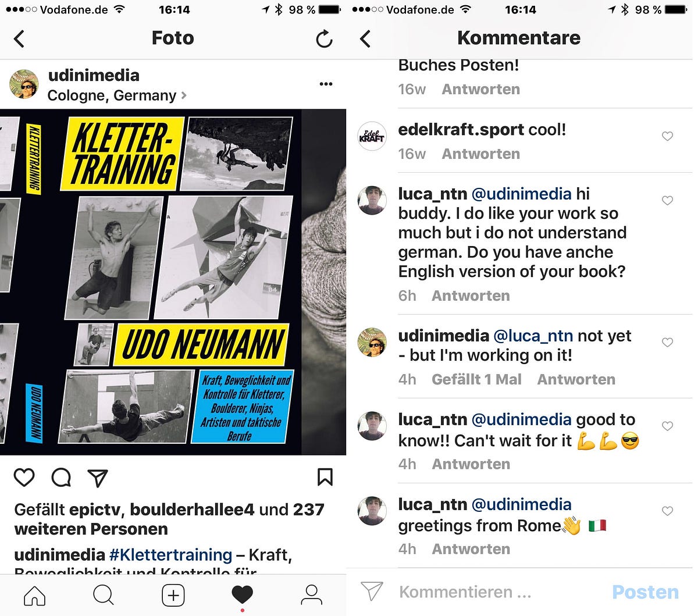The image size is (698, 616).
Task: Tap Antworten under the edelkraft.sport comment
Action: (x=480, y=154)
